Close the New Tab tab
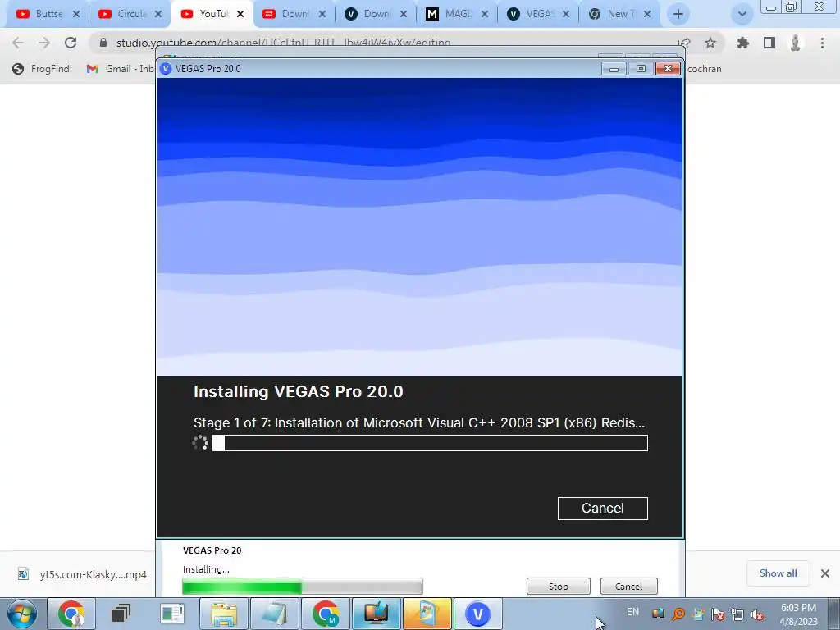This screenshot has height=630, width=840. point(647,14)
